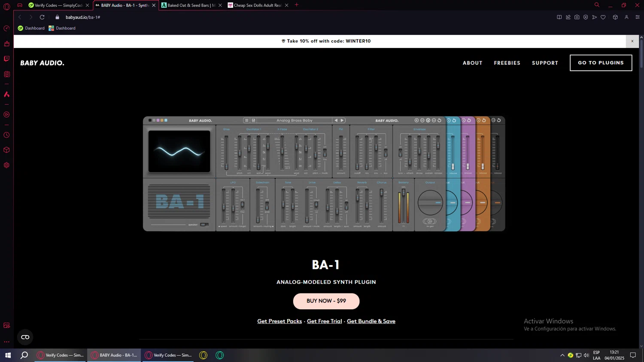Open GX Corner gamepad icon in tab bar
Viewport: 644px width, 362px height.
[20, 5]
